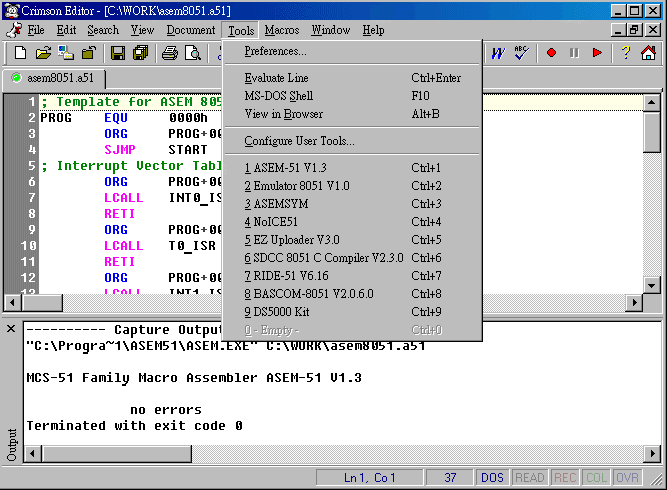
Task: Run user tool 5 EZ Uploader V3.0
Action: click(352, 240)
